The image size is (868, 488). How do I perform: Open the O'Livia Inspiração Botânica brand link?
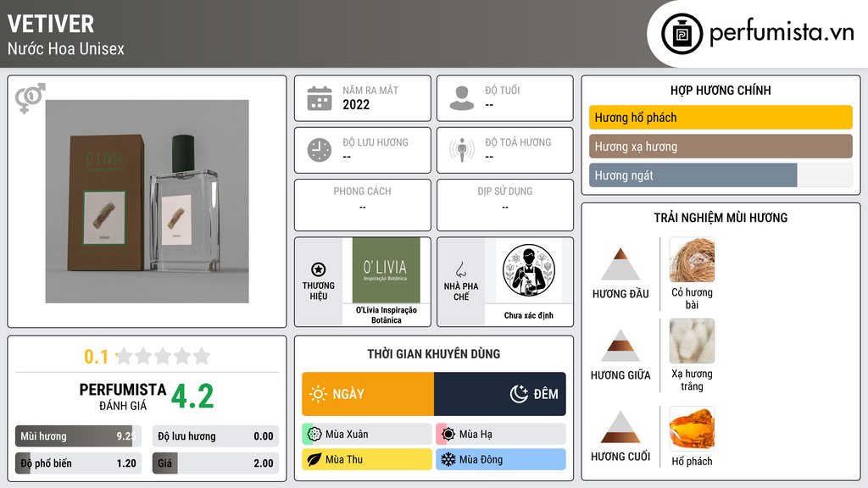[387, 315]
